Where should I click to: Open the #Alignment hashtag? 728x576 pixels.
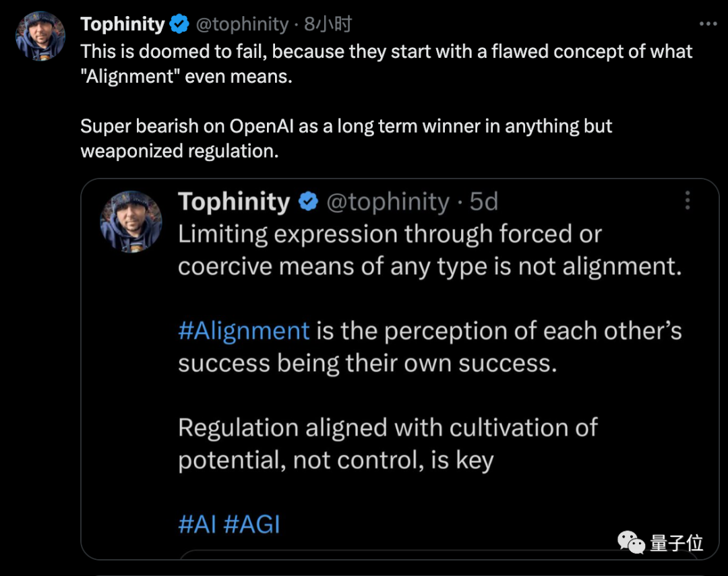[243, 331]
